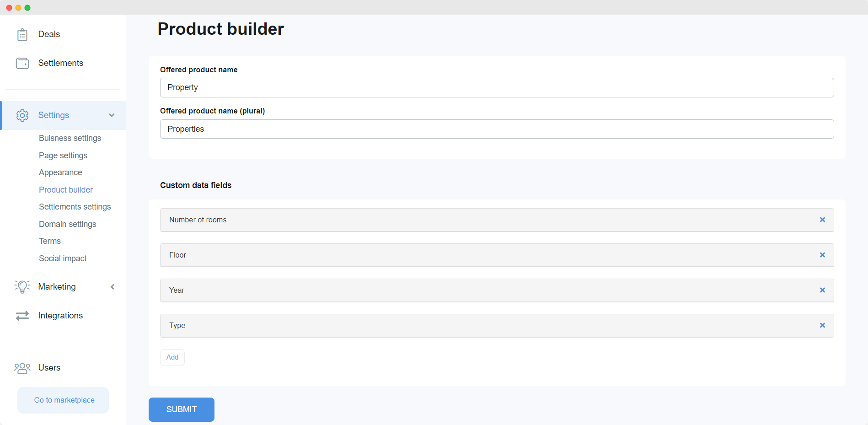The height and width of the screenshot is (425, 868).
Task: Click the plural product name field
Action: pyautogui.click(x=497, y=129)
